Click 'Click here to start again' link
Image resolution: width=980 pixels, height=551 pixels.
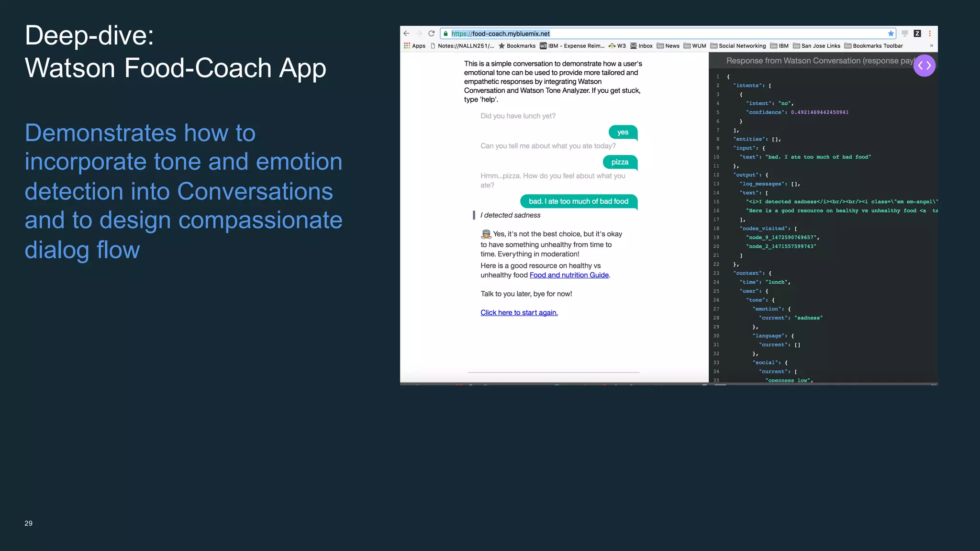pos(519,312)
